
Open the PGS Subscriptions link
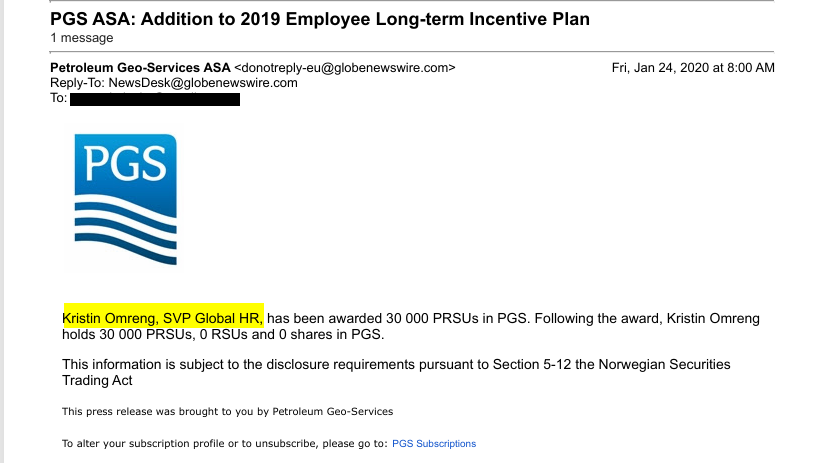coord(434,444)
